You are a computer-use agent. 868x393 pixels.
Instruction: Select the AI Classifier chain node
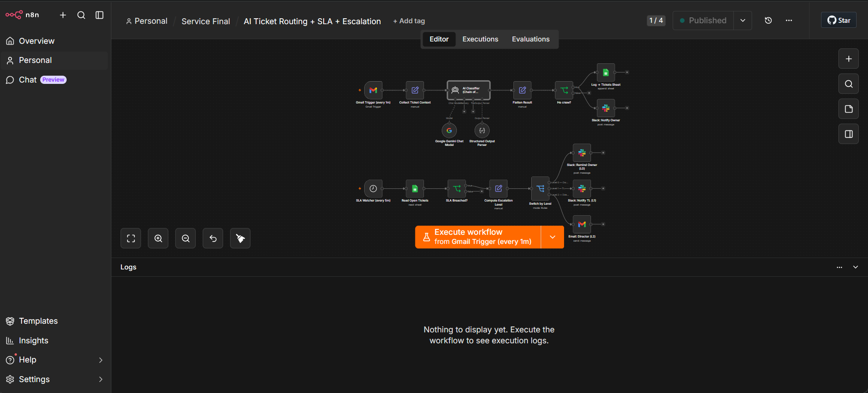[x=469, y=90]
